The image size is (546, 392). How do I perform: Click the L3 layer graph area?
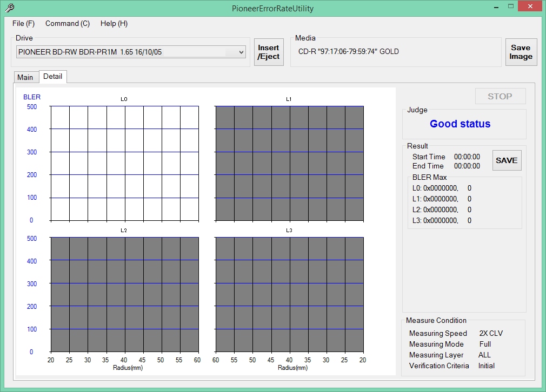pyautogui.click(x=289, y=294)
